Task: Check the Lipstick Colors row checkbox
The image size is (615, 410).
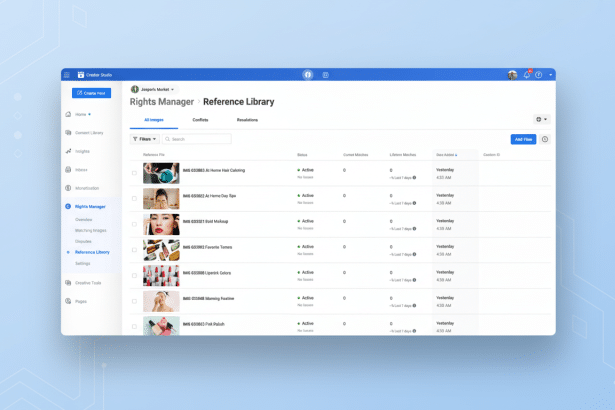Action: coord(134,275)
